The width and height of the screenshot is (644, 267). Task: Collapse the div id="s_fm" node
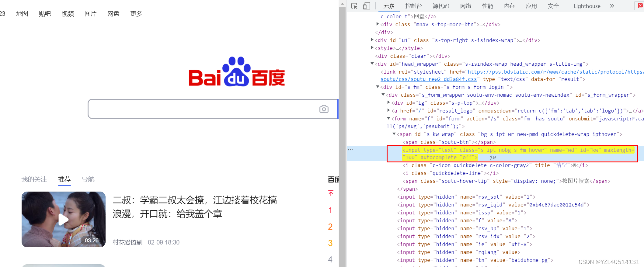(378, 87)
